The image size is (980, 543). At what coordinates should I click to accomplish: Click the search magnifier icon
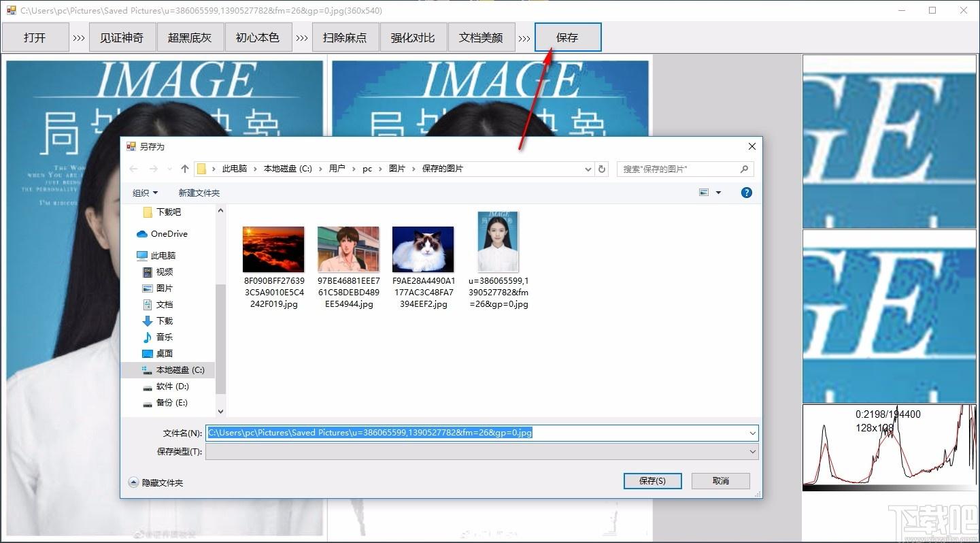pos(744,169)
